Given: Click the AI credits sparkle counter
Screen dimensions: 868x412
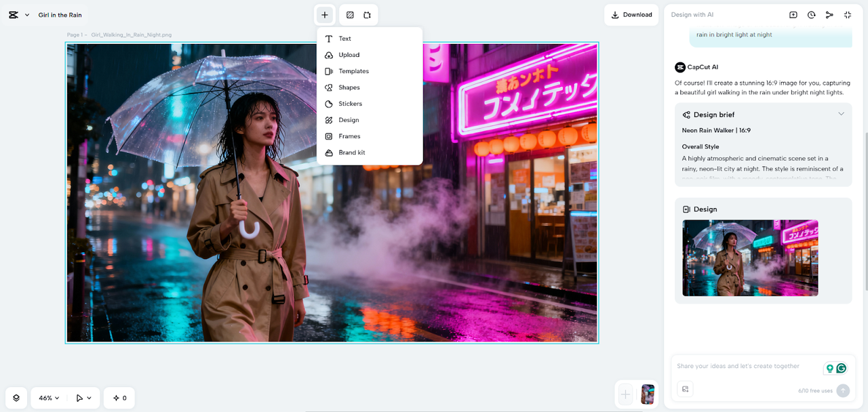Looking at the screenshot, I should tap(119, 398).
